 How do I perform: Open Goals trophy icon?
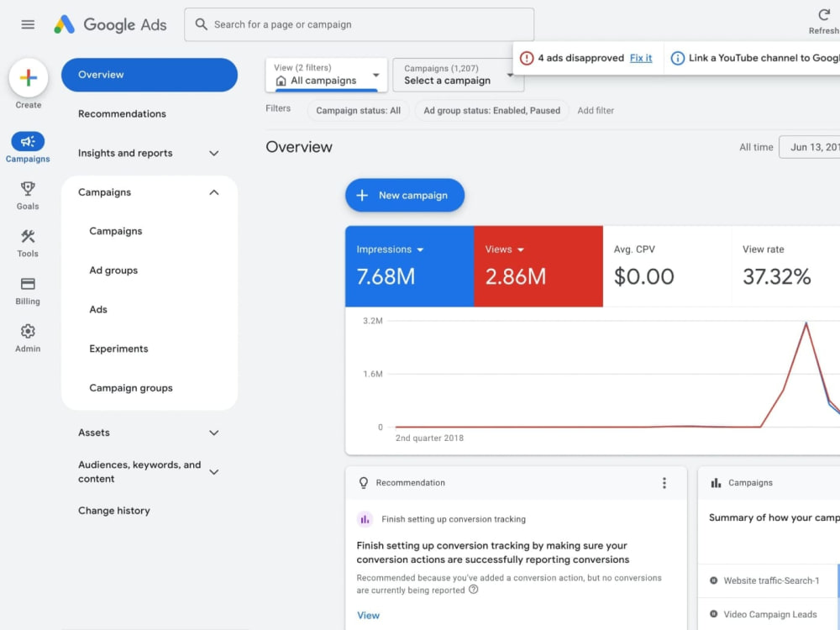pyautogui.click(x=28, y=188)
